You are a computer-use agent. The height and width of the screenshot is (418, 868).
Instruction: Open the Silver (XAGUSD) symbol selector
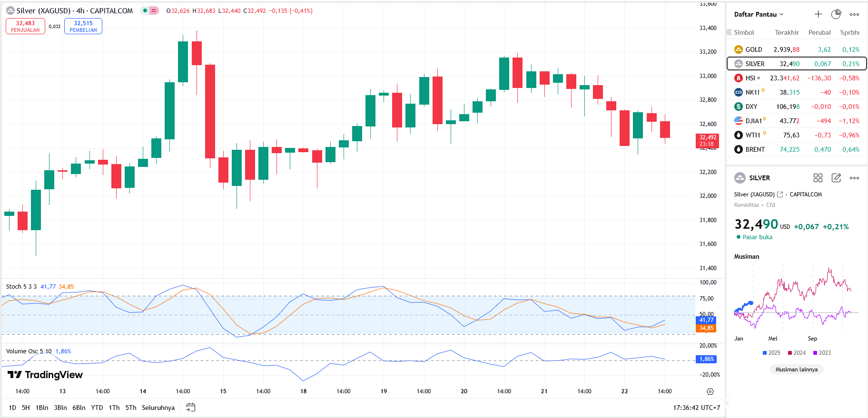point(43,10)
